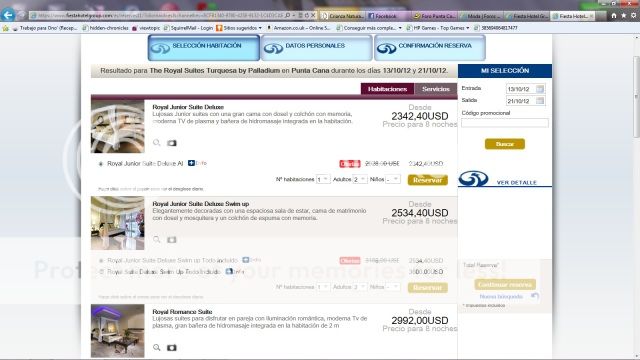Switch to the Servicios tab
This screenshot has width=640, height=360.
pyautogui.click(x=436, y=89)
